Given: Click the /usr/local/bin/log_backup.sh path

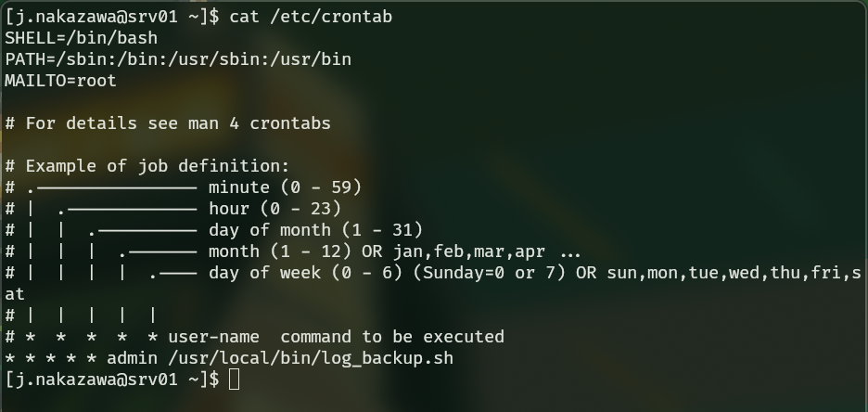Looking at the screenshot, I should pos(311,358).
